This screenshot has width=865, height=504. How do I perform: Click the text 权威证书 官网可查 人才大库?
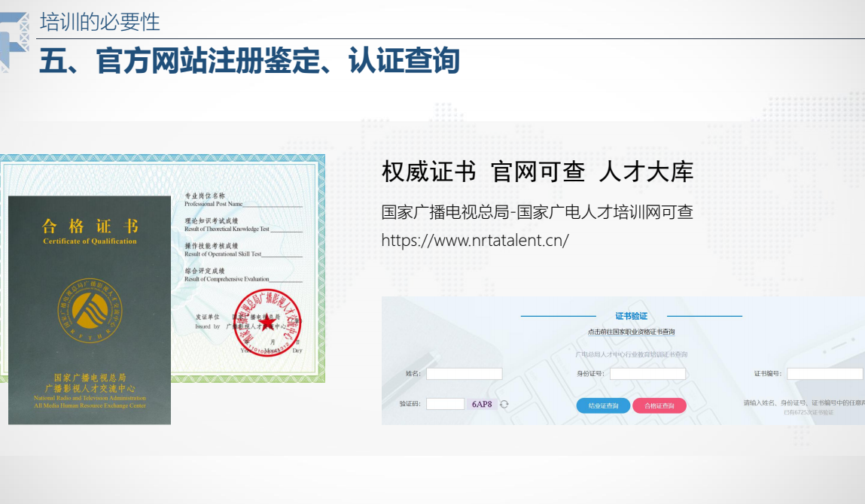[538, 172]
